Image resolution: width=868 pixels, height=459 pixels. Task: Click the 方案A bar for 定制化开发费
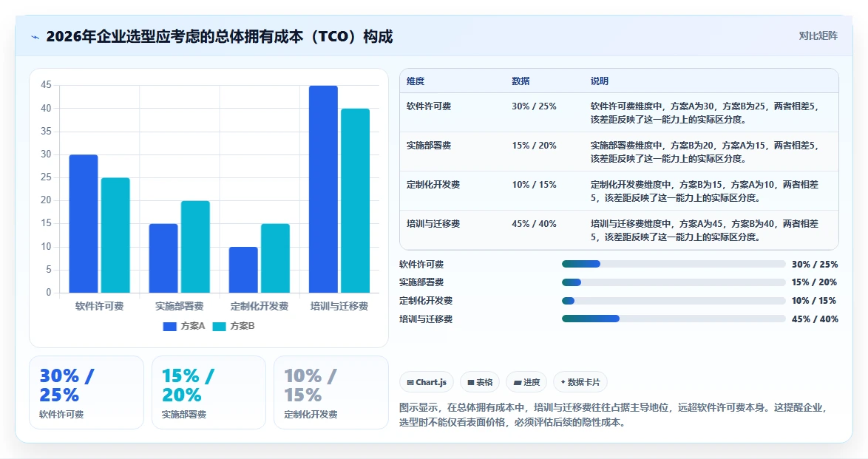pyautogui.click(x=243, y=270)
